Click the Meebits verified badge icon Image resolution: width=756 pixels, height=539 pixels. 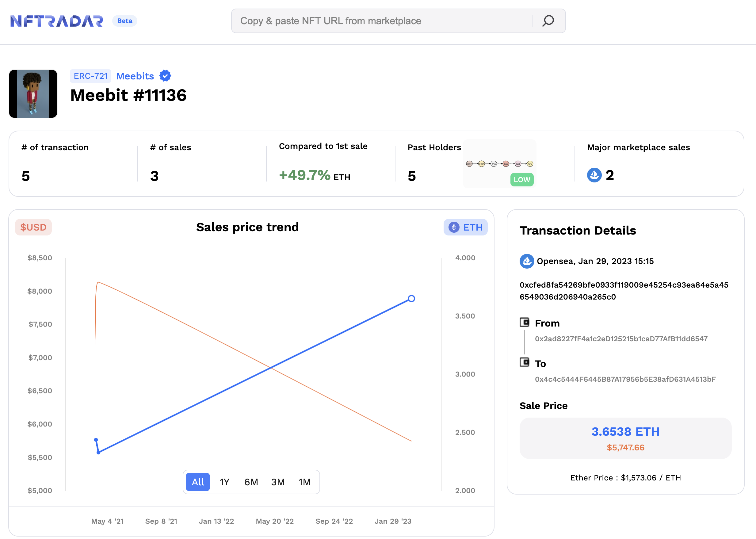coord(165,76)
